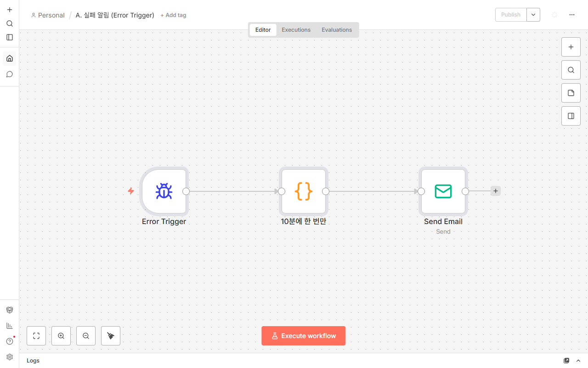Click the Logs label

pyautogui.click(x=33, y=361)
